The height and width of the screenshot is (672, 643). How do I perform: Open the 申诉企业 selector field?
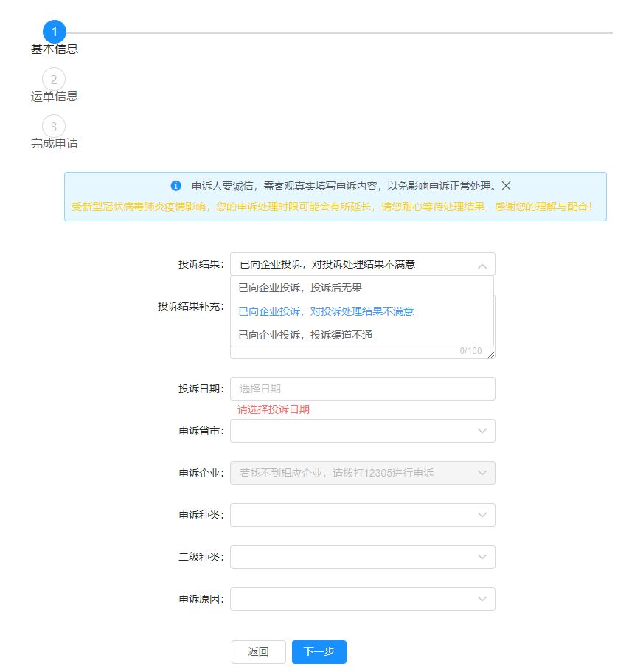354,472
